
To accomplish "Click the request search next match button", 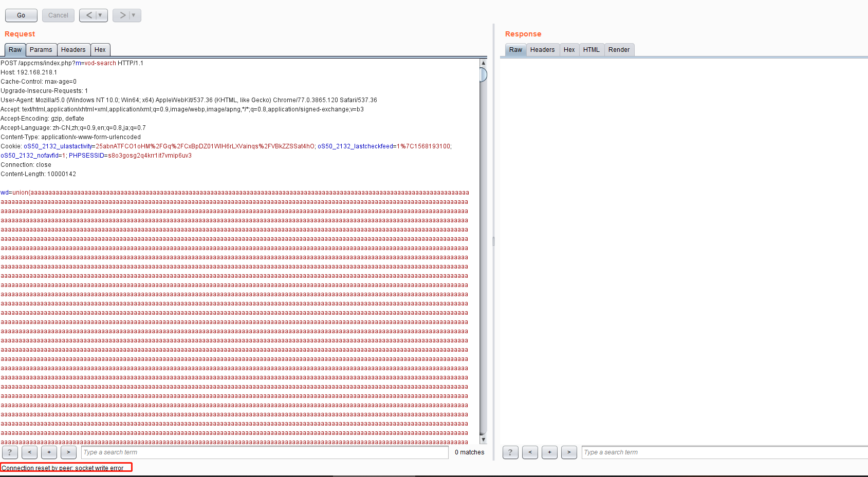I will [x=68, y=452].
